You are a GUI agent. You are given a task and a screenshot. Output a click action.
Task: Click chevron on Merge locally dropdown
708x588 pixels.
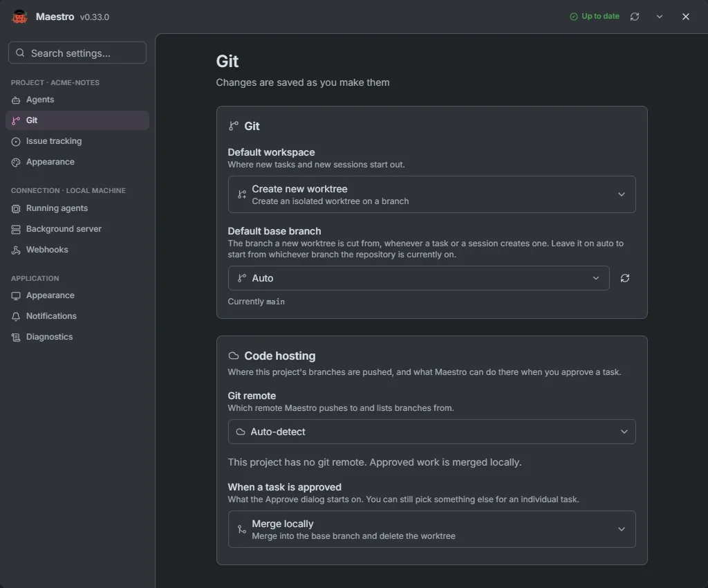tap(622, 529)
